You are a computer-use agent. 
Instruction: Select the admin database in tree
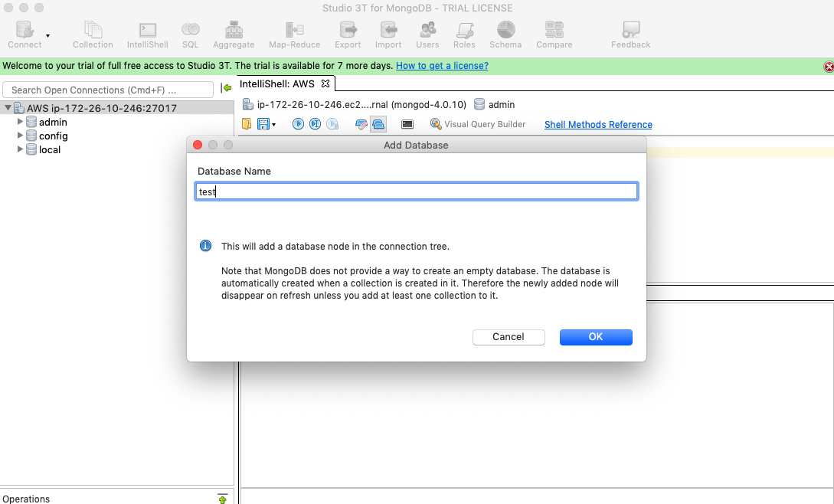(53, 122)
